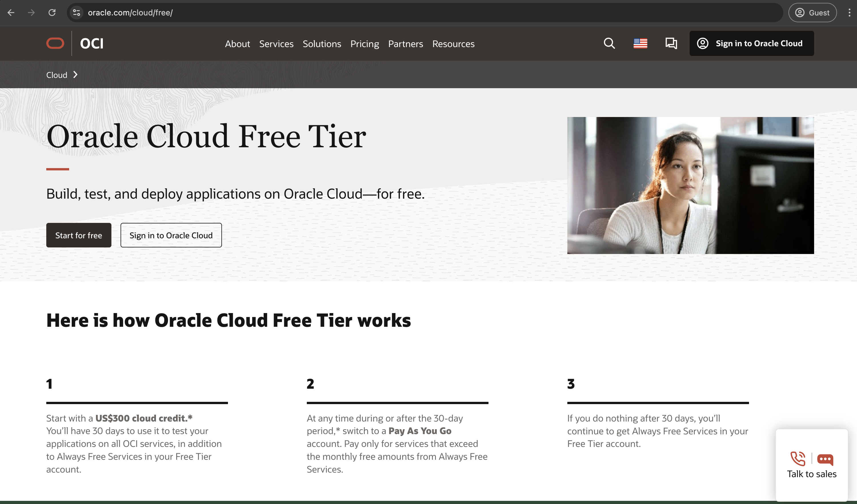Screen dimensions: 857x504
Task: Expand the Solutions dropdown menu
Action: point(321,43)
